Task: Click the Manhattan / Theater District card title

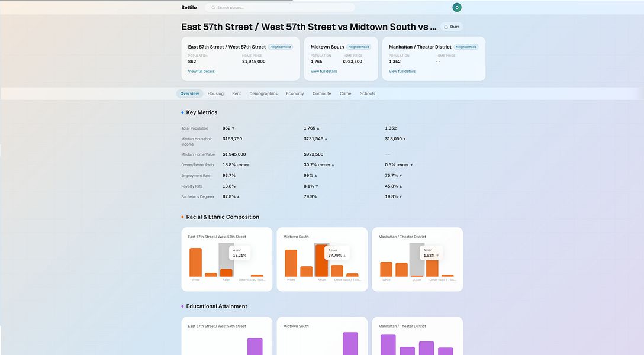Action: pos(420,47)
